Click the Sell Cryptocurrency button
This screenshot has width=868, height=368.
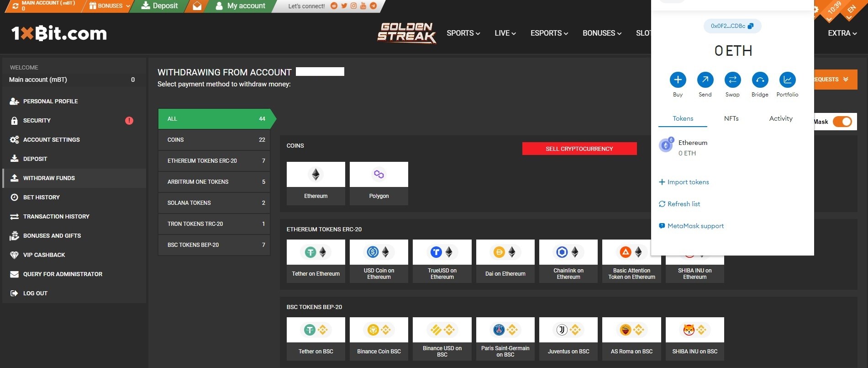click(579, 149)
